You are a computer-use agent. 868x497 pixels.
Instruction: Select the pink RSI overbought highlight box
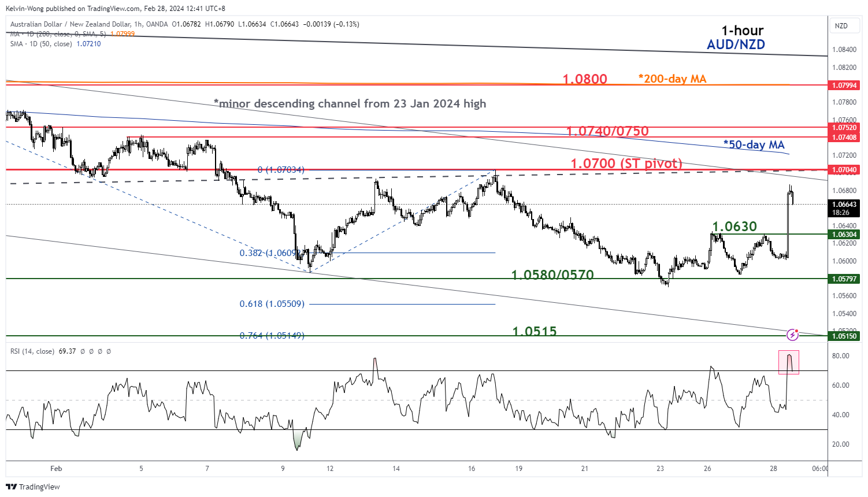(789, 362)
